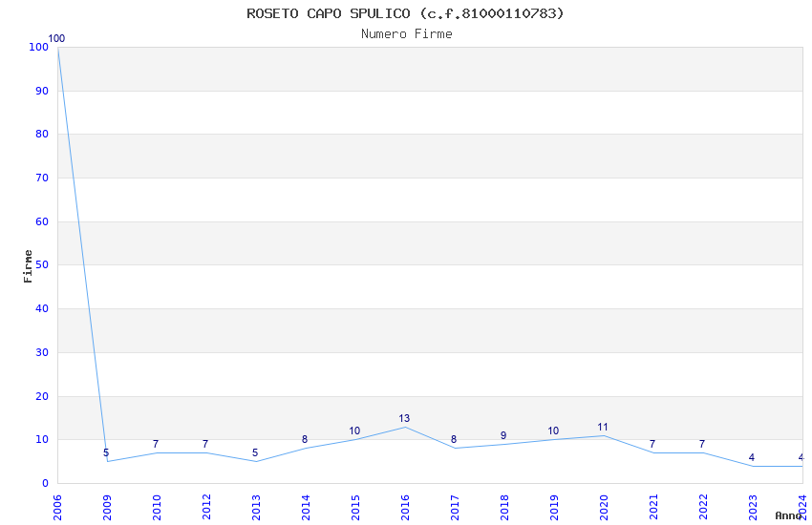Screen dimensions: 812x525
Task: Select the 2020 year label on x-axis
Action: (x=604, y=508)
